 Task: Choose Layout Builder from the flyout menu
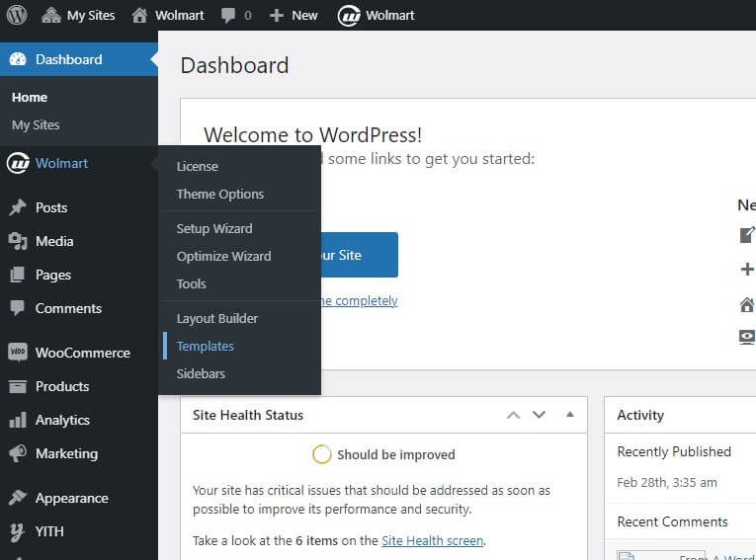[x=216, y=318]
